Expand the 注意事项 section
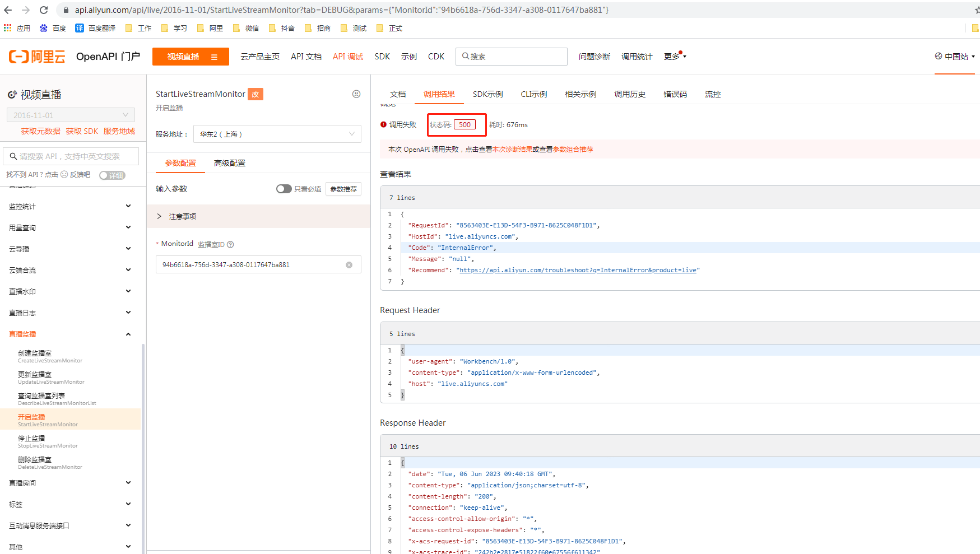The height and width of the screenshot is (554, 980). coord(258,216)
